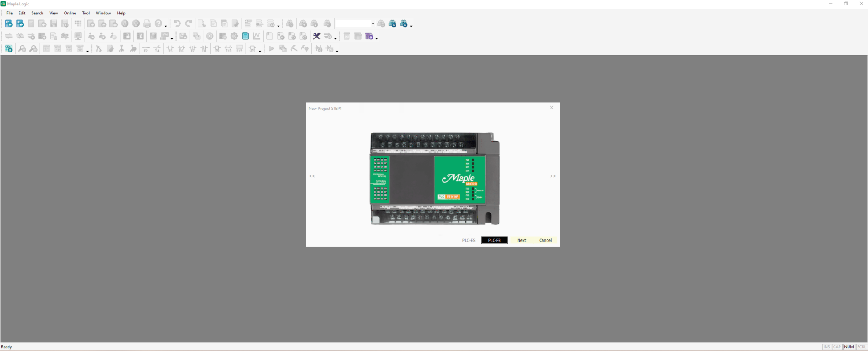Image resolution: width=868 pixels, height=351 pixels.
Task: Click the gear settings icon beside calculator
Action: [234, 36]
